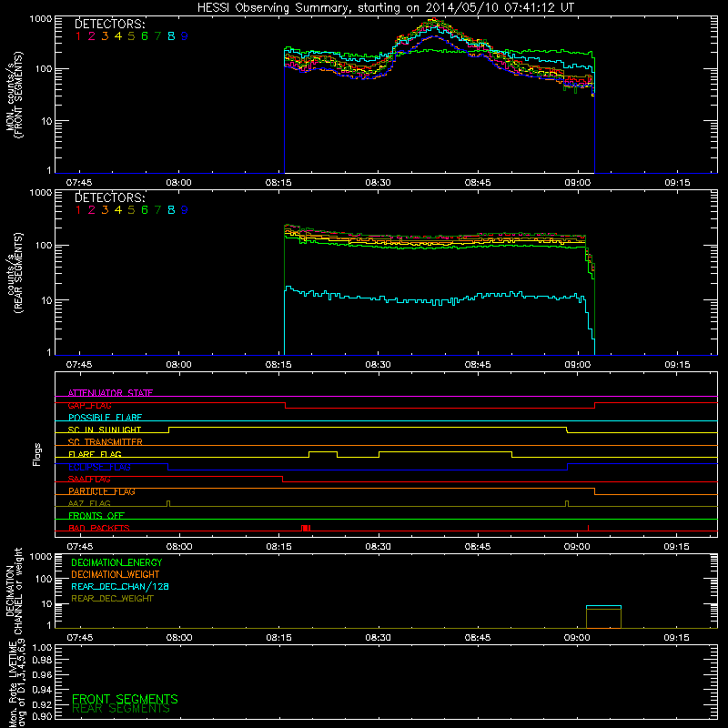This screenshot has height=728, width=728.
Task: Click the bad packets red marker near 08:20
Action: [x=306, y=528]
